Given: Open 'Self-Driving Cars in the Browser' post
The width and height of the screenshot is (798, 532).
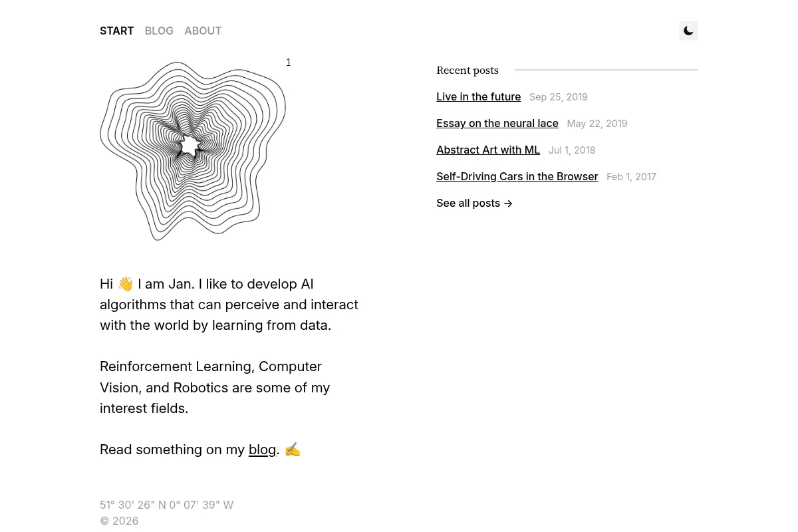Looking at the screenshot, I should 517,176.
